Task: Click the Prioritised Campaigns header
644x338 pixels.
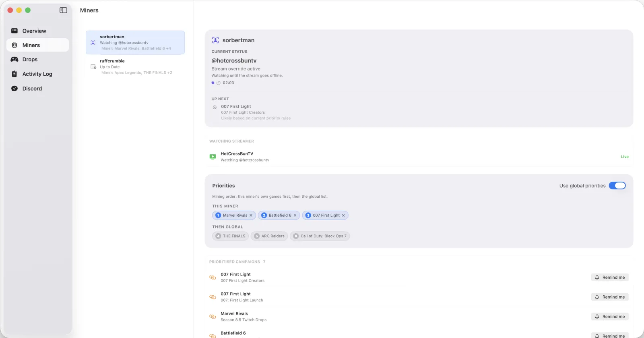Action: pos(235,262)
